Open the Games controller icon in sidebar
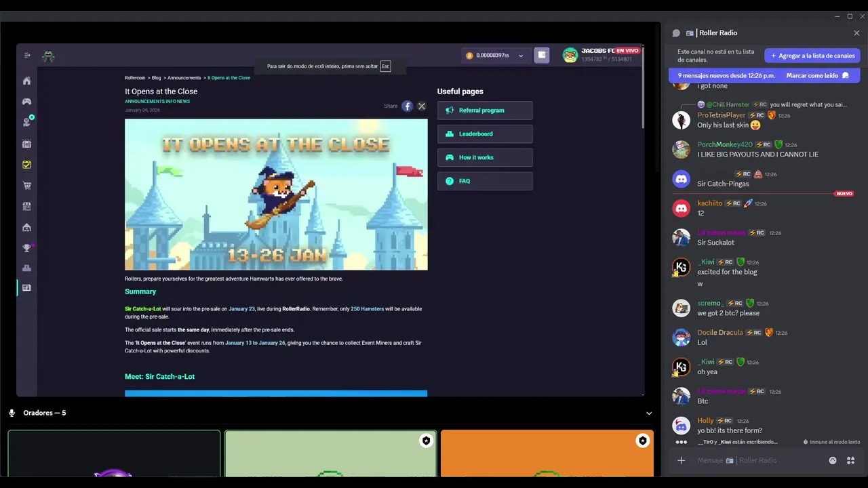This screenshot has height=488, width=868. (x=26, y=102)
